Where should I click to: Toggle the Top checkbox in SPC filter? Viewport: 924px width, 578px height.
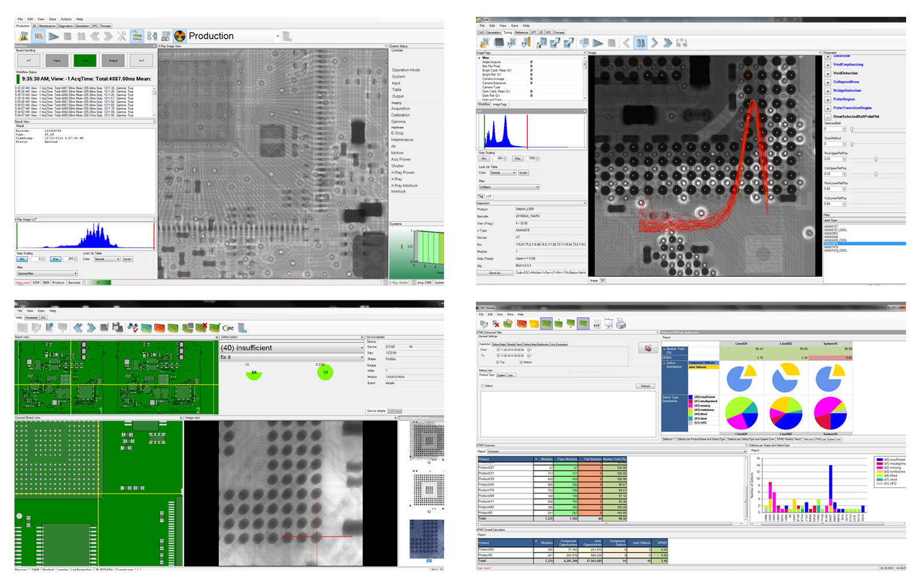tap(498, 362)
